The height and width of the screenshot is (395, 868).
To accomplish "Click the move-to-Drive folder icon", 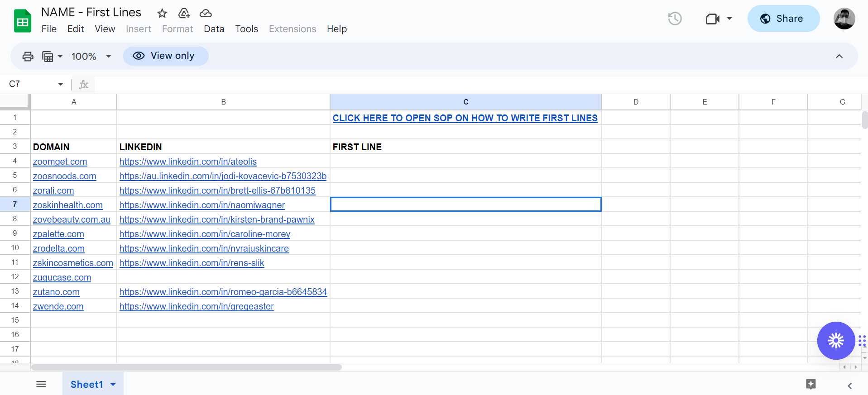I will [x=184, y=13].
